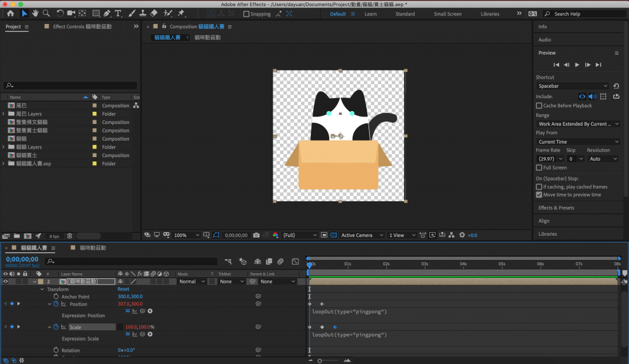Pick the Clone Stamp tool

(142, 13)
